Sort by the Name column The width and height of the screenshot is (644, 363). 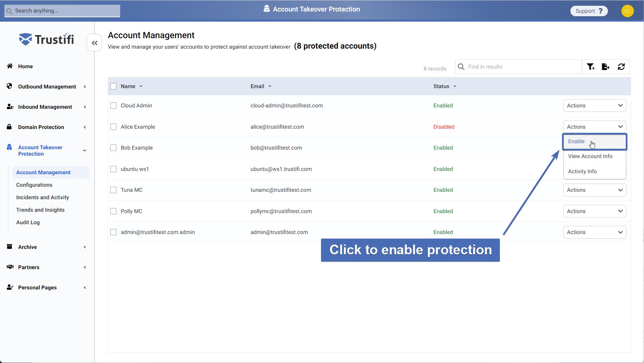coord(132,86)
